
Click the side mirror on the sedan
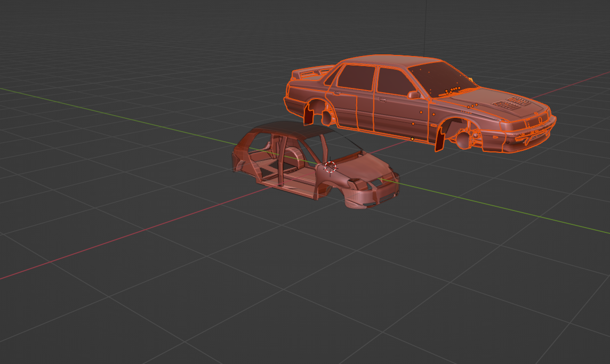pyautogui.click(x=414, y=94)
